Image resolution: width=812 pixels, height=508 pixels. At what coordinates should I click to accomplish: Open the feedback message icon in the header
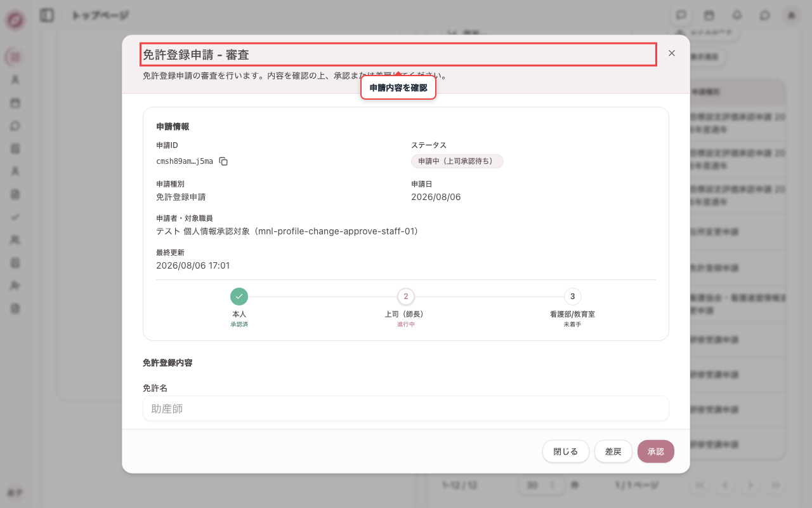681,15
